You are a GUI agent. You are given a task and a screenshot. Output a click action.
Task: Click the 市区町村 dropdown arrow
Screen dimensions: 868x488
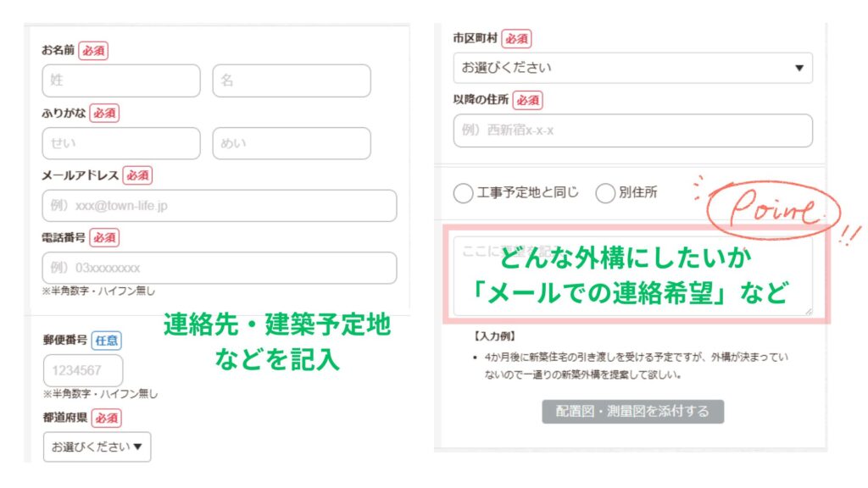pyautogui.click(x=798, y=68)
